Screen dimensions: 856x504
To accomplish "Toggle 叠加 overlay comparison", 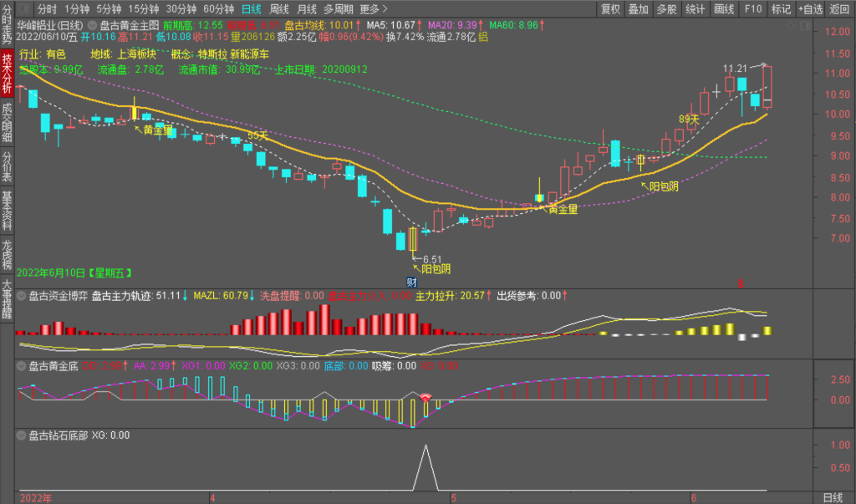I will tap(639, 9).
